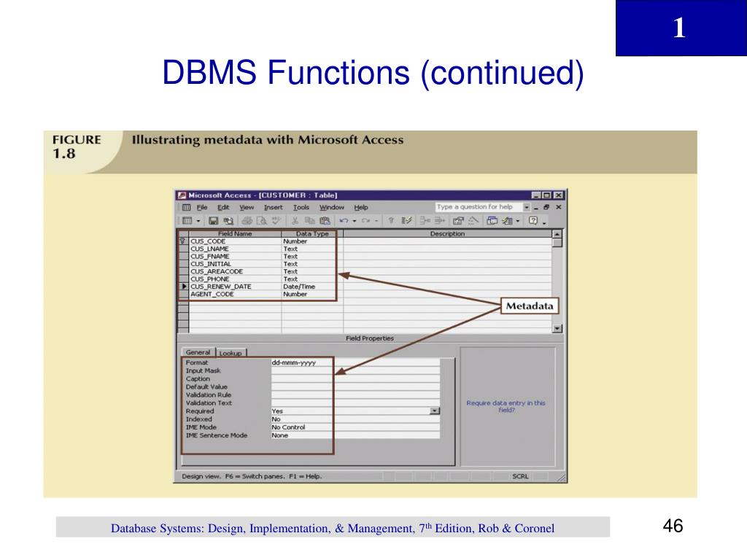This screenshot has height=560, width=747.
Task: Select the CUS_AREACODE field name
Action: pyautogui.click(x=217, y=271)
